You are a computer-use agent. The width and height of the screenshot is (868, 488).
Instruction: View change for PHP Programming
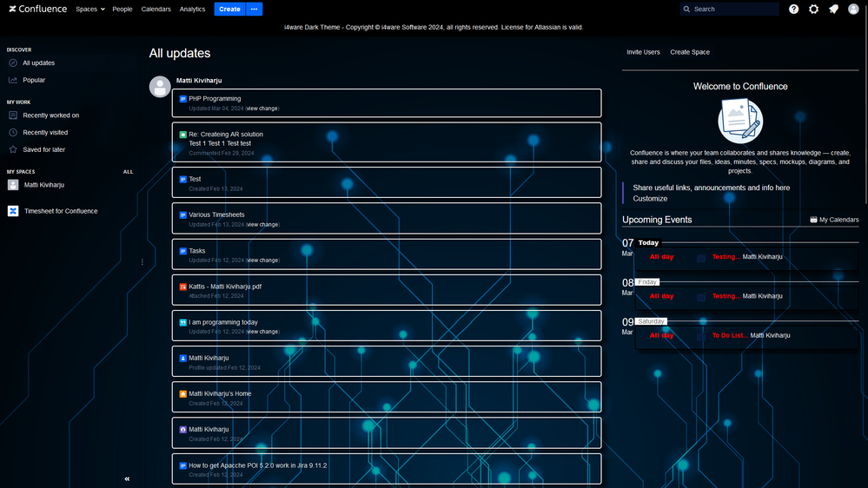click(262, 109)
